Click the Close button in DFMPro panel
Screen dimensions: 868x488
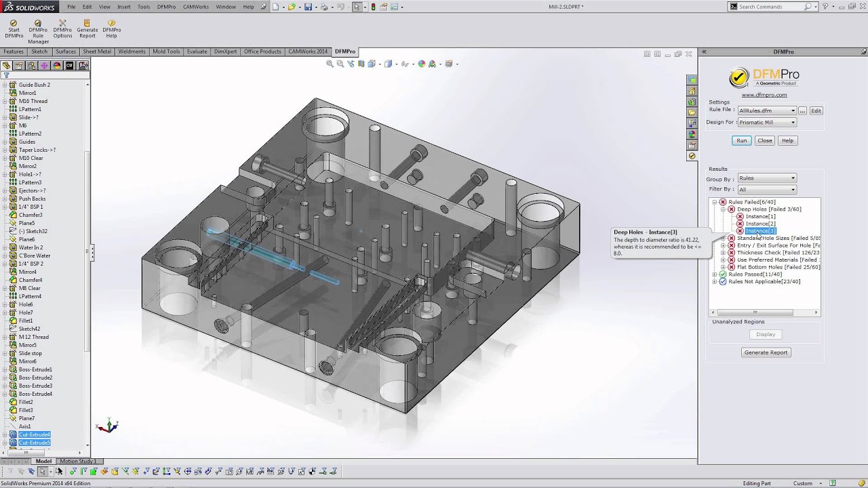click(x=764, y=140)
